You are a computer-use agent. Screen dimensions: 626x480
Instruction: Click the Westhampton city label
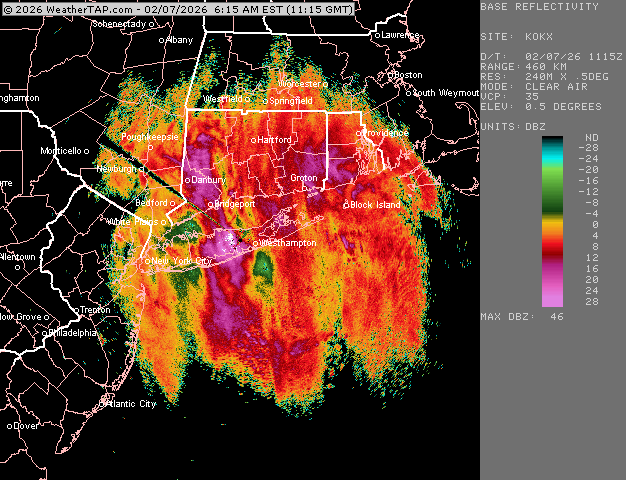pos(289,243)
